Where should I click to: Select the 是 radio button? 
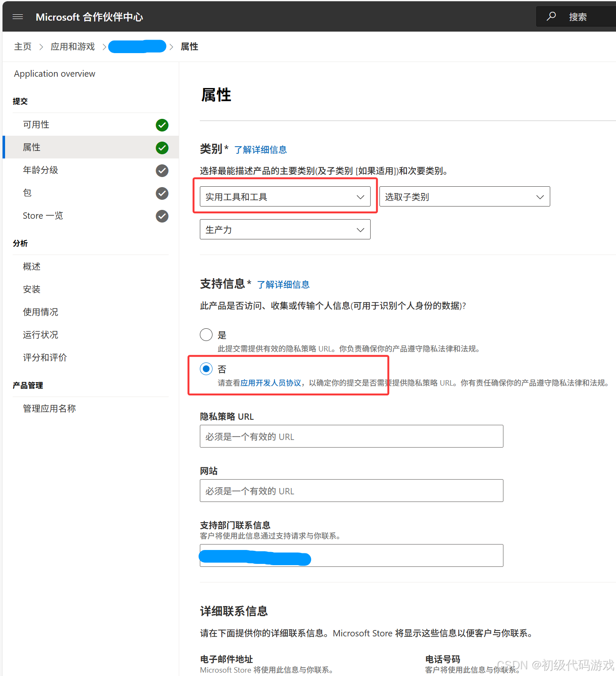[x=206, y=335]
